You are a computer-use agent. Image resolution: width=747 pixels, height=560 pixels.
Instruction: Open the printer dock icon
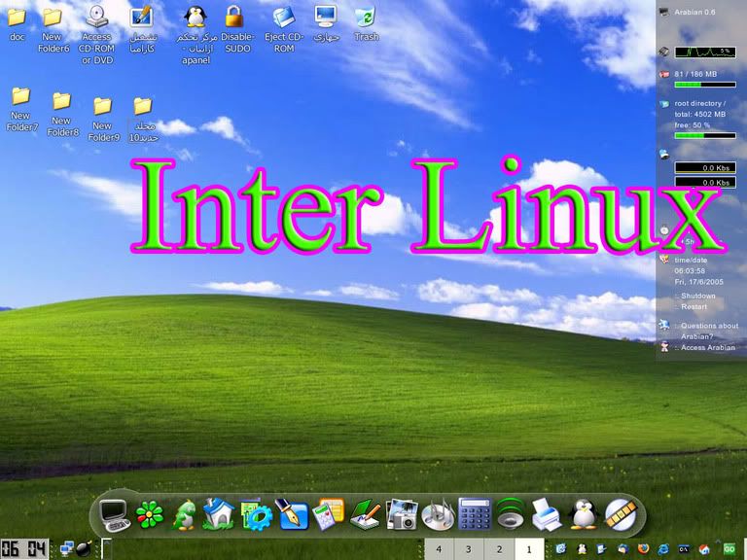tap(546, 514)
